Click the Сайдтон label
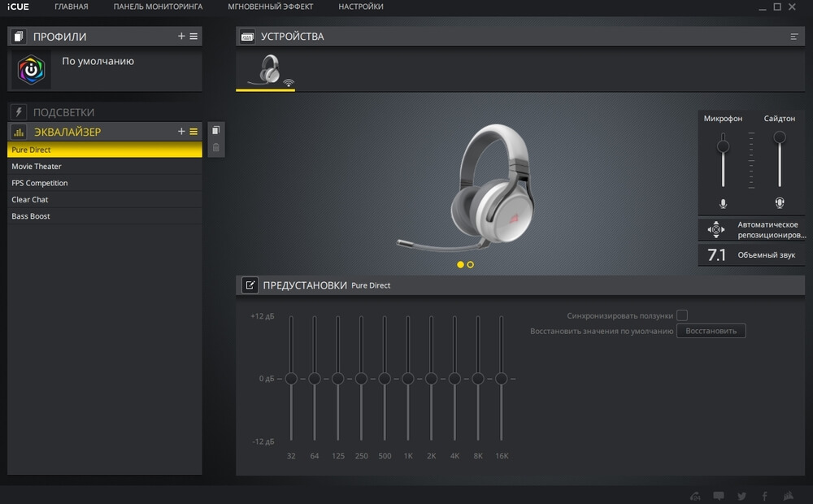Image resolution: width=813 pixels, height=504 pixels. (780, 119)
